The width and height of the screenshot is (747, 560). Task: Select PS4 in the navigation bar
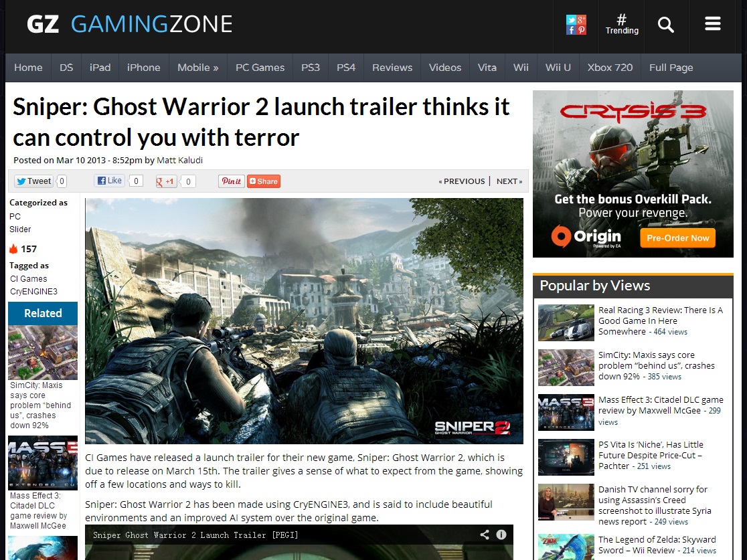[x=346, y=68]
